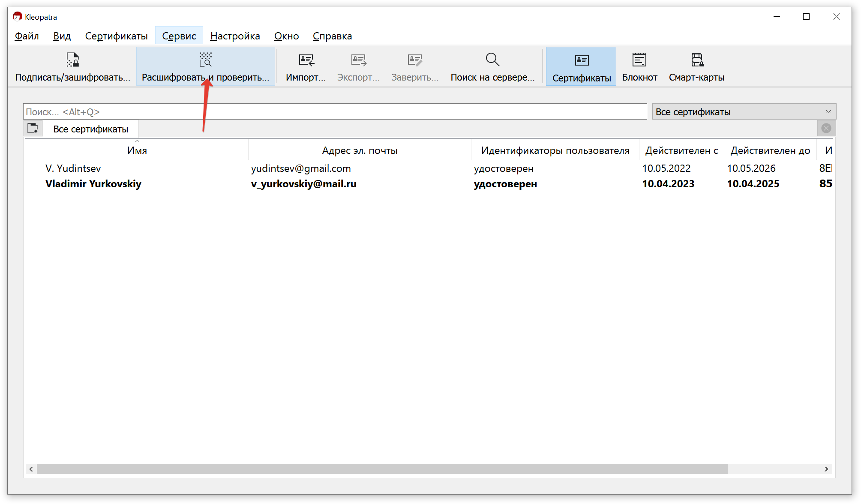Click the horizontal scrollbar thumb

click(x=382, y=469)
